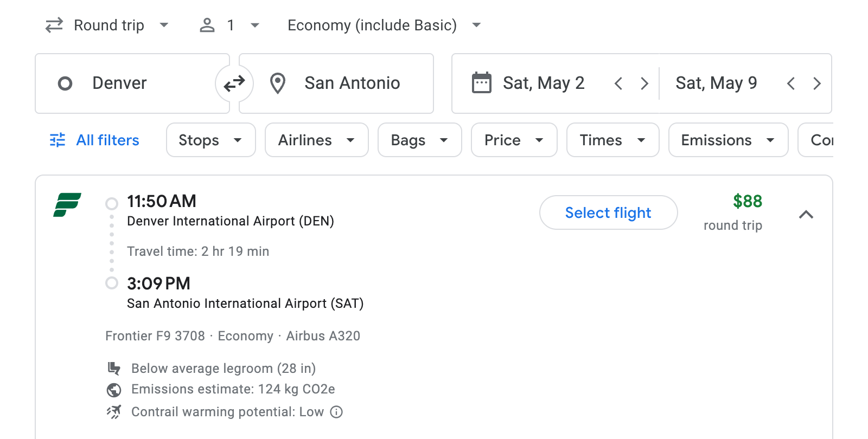
Task: Open the passenger count selector
Action: tap(230, 25)
